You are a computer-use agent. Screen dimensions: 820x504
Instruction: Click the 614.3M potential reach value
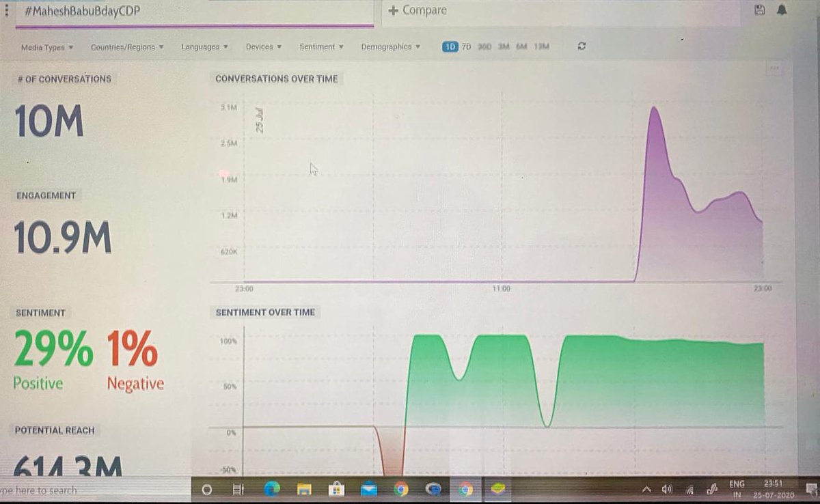tap(68, 466)
